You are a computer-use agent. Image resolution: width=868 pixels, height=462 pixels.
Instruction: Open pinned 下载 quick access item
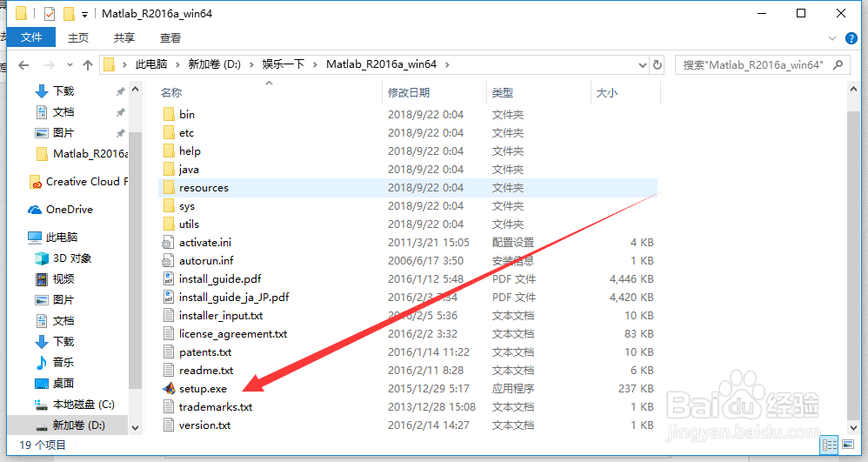coord(55,91)
